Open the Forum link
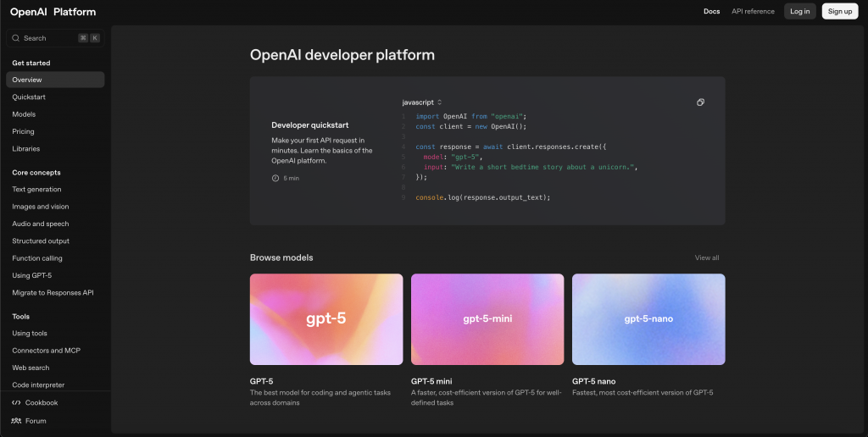This screenshot has width=868, height=437. click(x=36, y=421)
